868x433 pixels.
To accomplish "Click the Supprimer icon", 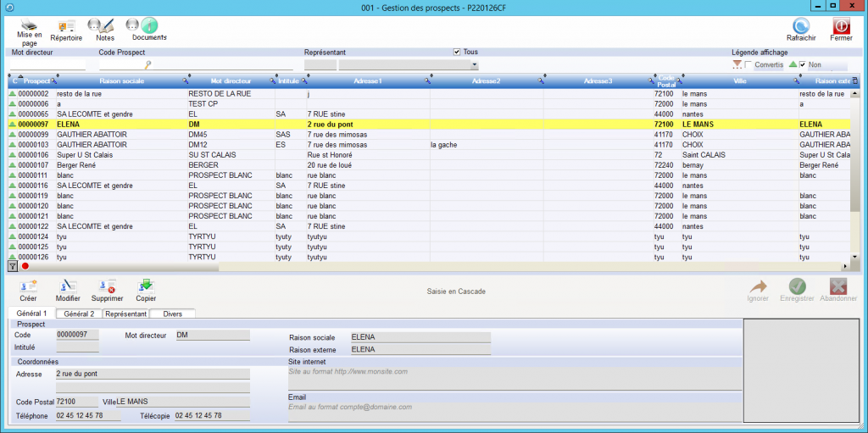I will coord(108,286).
